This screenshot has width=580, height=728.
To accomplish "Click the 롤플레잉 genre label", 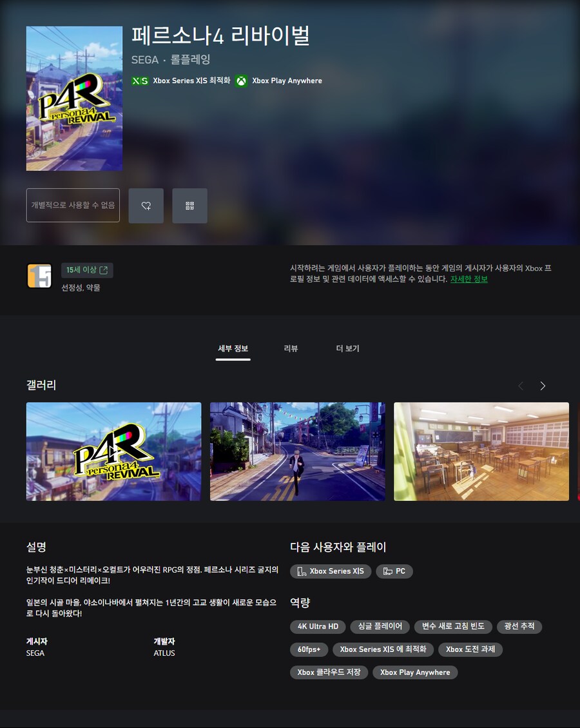I will [190, 59].
